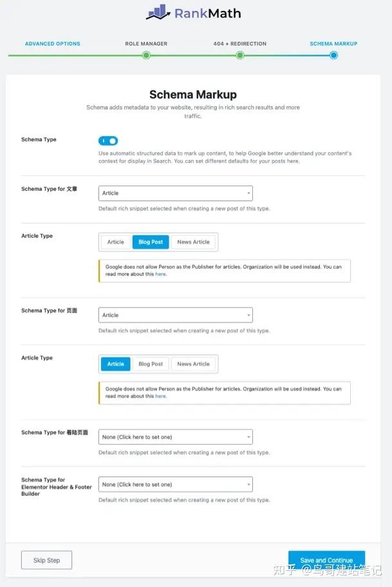Select News Article type for 文章 posts
The width and height of the screenshot is (392, 587).
coord(193,242)
